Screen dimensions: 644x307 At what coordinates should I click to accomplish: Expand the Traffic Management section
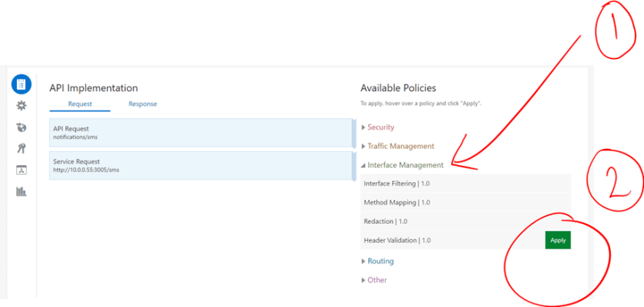(x=400, y=146)
